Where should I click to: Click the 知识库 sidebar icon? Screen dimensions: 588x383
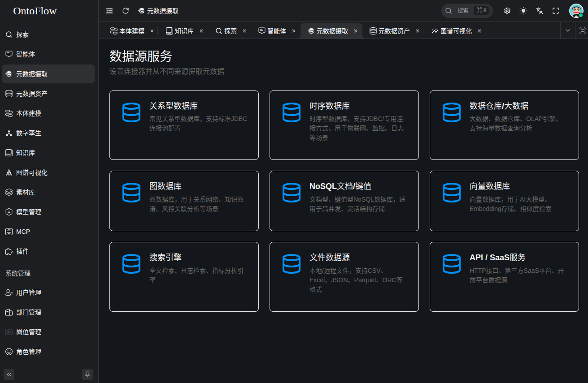click(x=9, y=153)
